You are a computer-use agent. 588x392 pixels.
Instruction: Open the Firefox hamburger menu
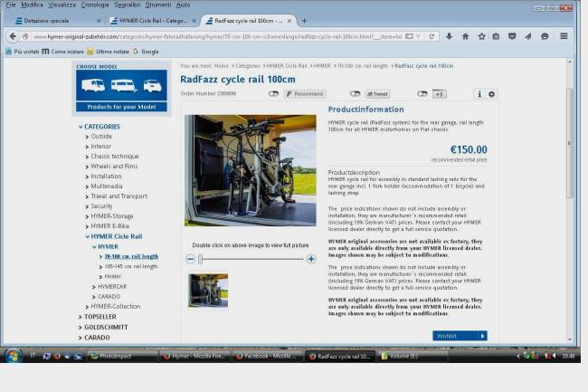click(x=564, y=36)
